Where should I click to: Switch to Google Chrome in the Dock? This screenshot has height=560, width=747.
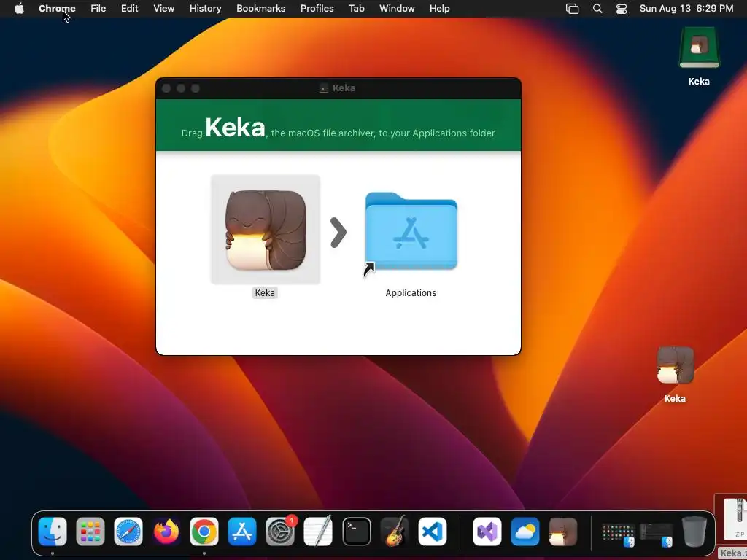(x=204, y=532)
